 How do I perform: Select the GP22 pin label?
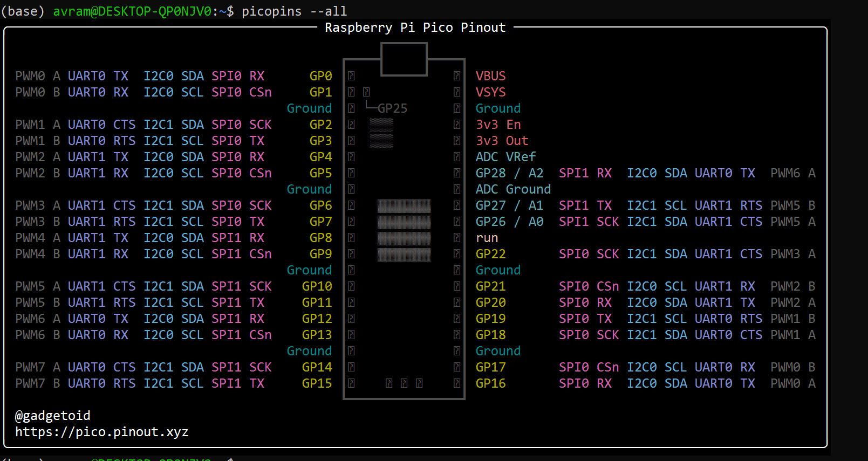pyautogui.click(x=491, y=254)
